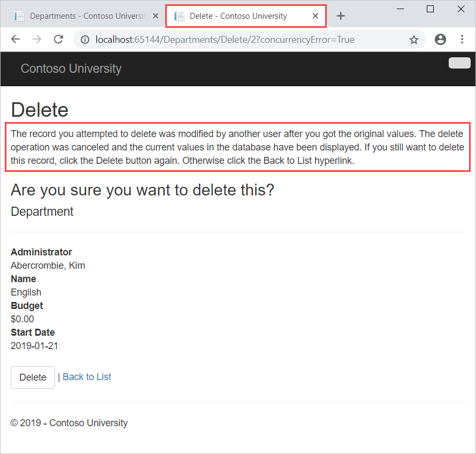The image size is (476, 454).
Task: Bookmark this page using the star icon
Action: tap(414, 39)
